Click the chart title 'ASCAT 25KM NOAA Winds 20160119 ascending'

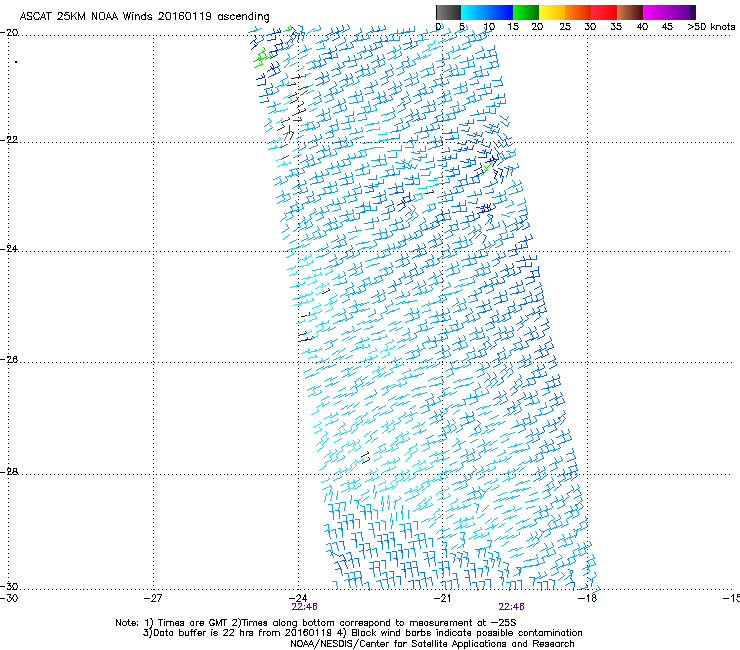[x=144, y=17]
